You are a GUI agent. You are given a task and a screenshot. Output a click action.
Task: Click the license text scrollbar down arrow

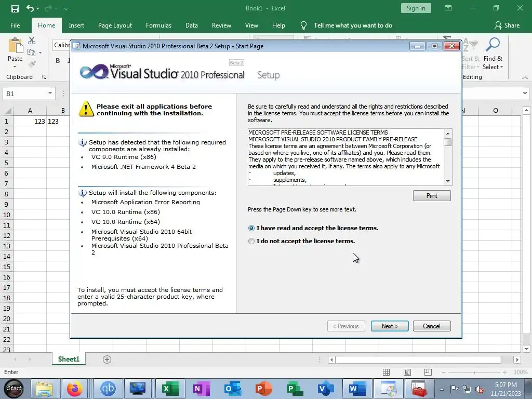pyautogui.click(x=448, y=181)
